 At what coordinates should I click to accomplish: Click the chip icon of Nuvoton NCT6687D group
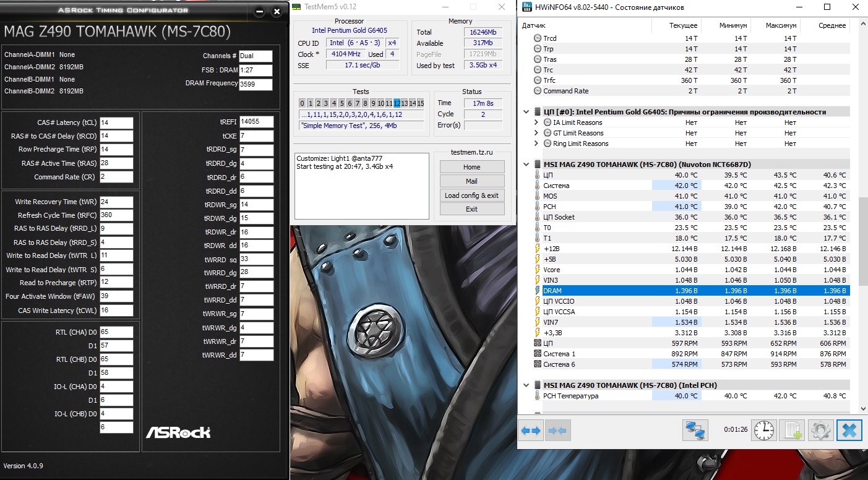(537, 165)
